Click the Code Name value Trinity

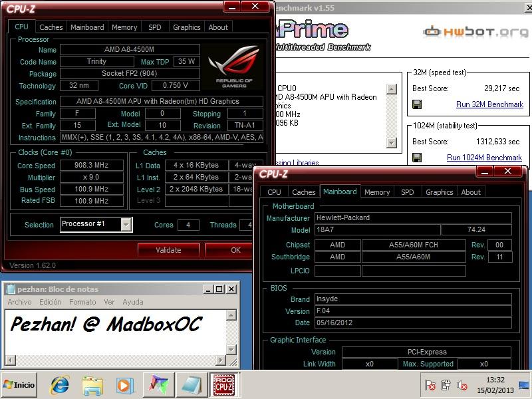[x=96, y=61]
